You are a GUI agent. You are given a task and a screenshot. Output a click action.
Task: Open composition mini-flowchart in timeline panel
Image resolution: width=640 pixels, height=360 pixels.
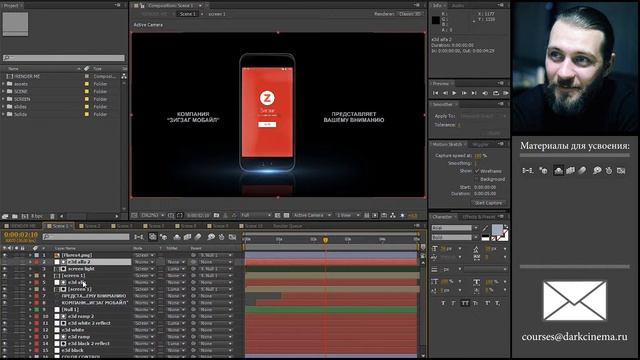(139, 237)
